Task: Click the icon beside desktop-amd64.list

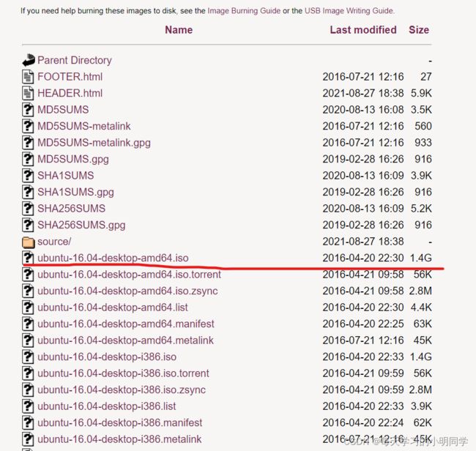Action: [x=28, y=307]
